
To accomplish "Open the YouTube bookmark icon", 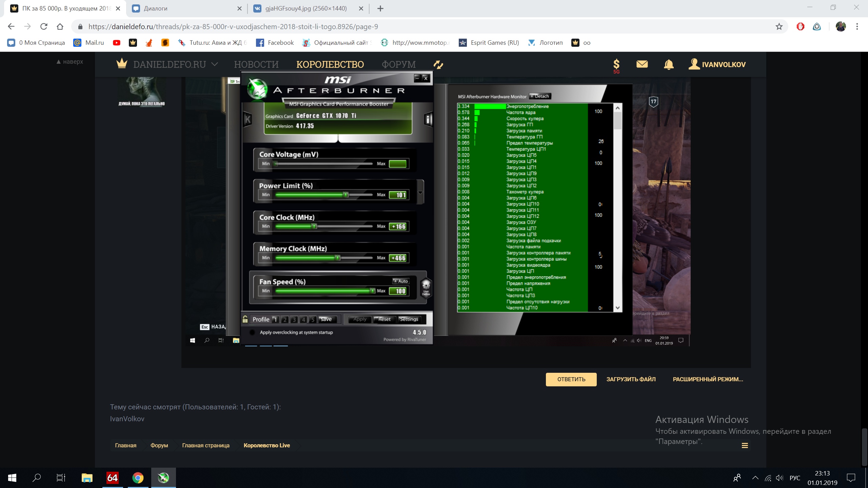I will [117, 43].
